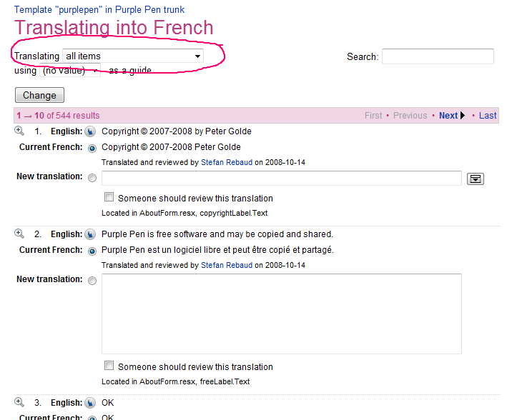Focus the Search input field

point(438,56)
